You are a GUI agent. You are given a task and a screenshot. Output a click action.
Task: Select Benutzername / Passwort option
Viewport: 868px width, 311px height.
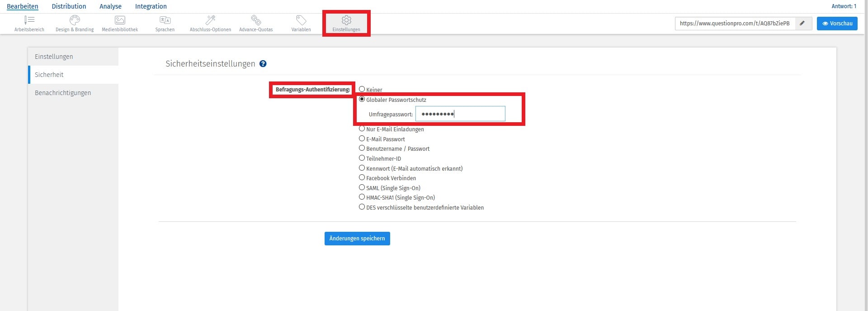(x=362, y=148)
